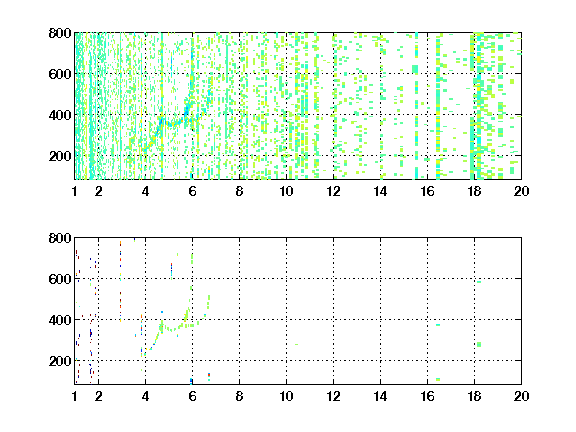576x432 pixels.
Task: Click x-axis tick label 12 under bottom plot
Action: pos(333,396)
